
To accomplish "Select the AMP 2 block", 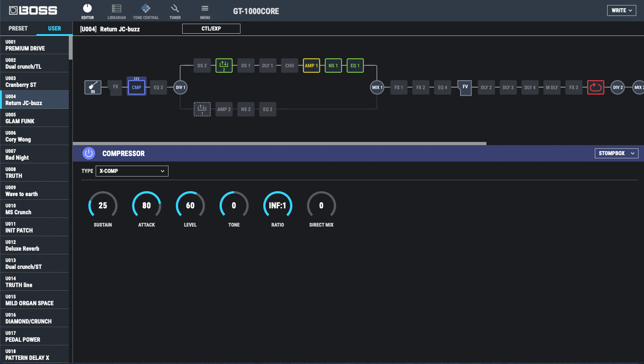I will [x=224, y=109].
